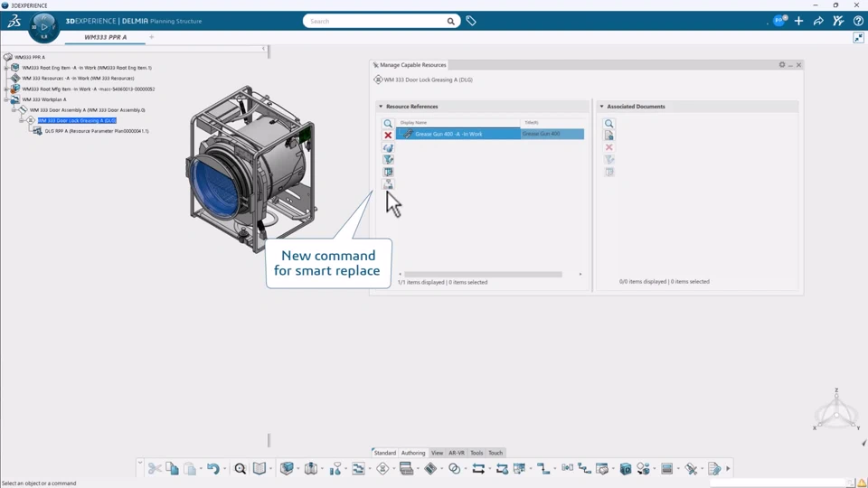Click the expand view icon at top right

[858, 38]
